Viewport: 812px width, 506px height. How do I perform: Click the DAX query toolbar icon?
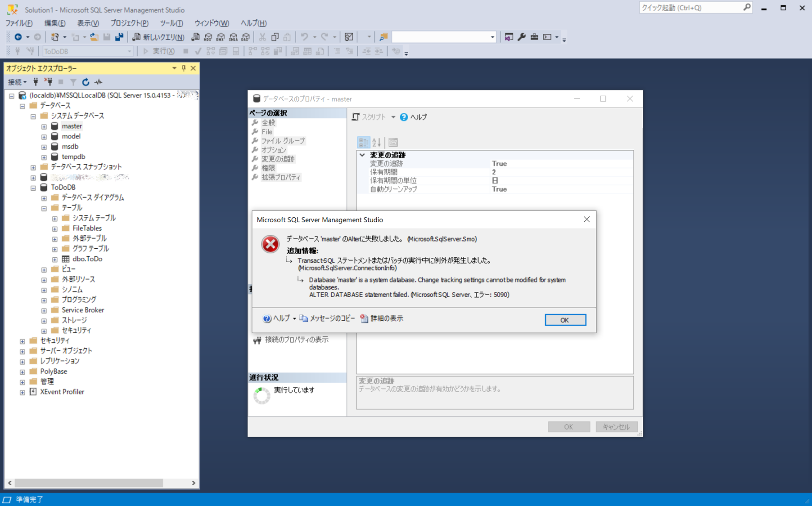tap(246, 37)
